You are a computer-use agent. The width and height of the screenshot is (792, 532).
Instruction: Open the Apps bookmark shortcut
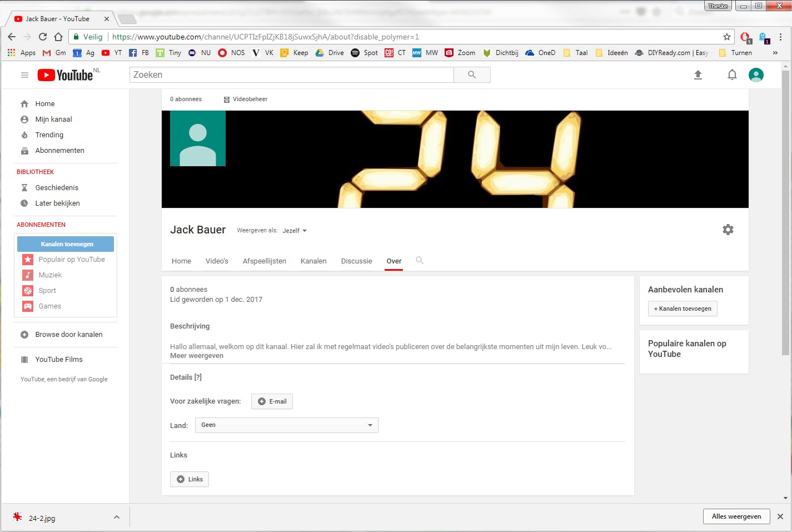[x=22, y=53]
